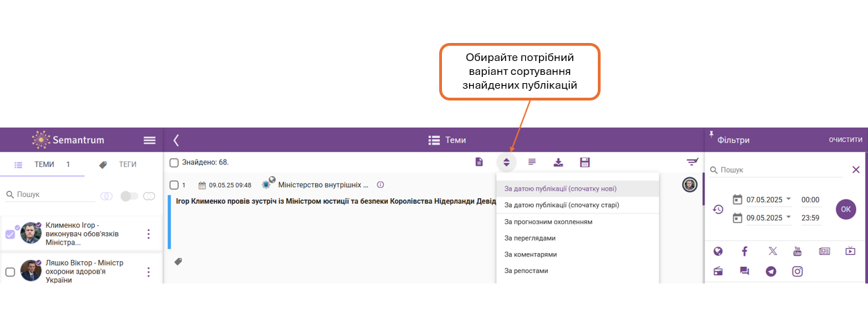
Task: Open the headline Ігор Клименко провів зустріч
Action: pyautogui.click(x=336, y=201)
